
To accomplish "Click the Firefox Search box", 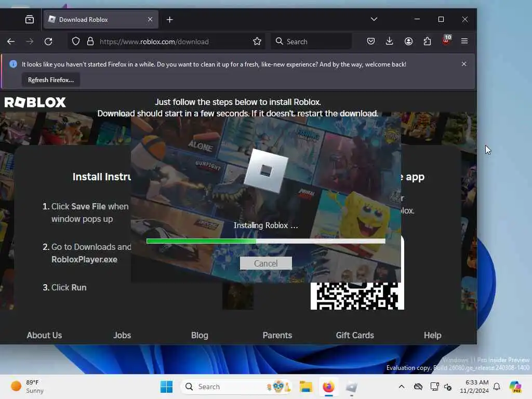I will pyautogui.click(x=312, y=42).
